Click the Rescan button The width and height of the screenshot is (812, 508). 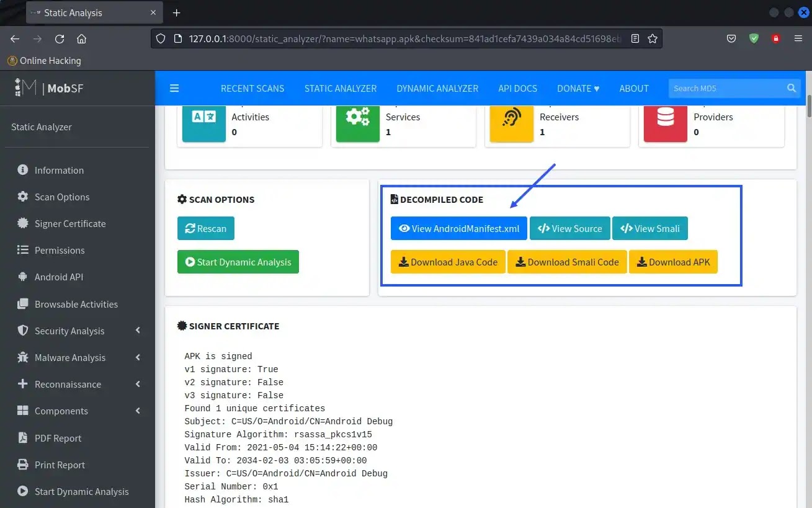[206, 228]
